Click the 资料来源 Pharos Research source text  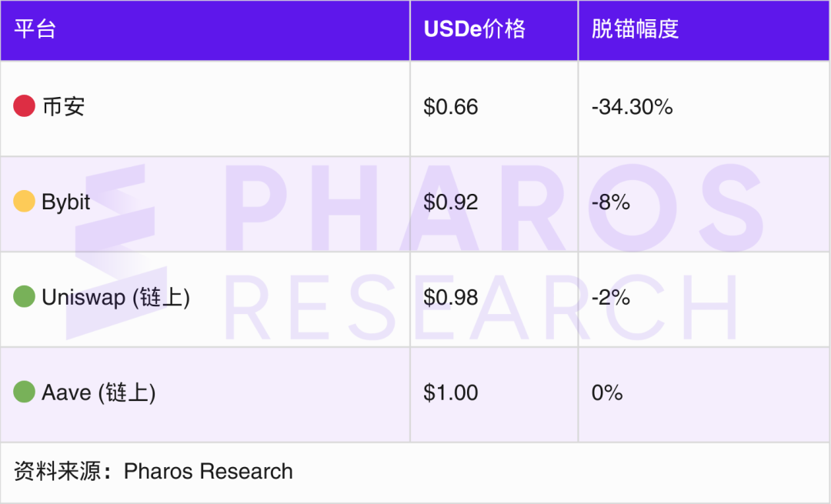point(153,471)
